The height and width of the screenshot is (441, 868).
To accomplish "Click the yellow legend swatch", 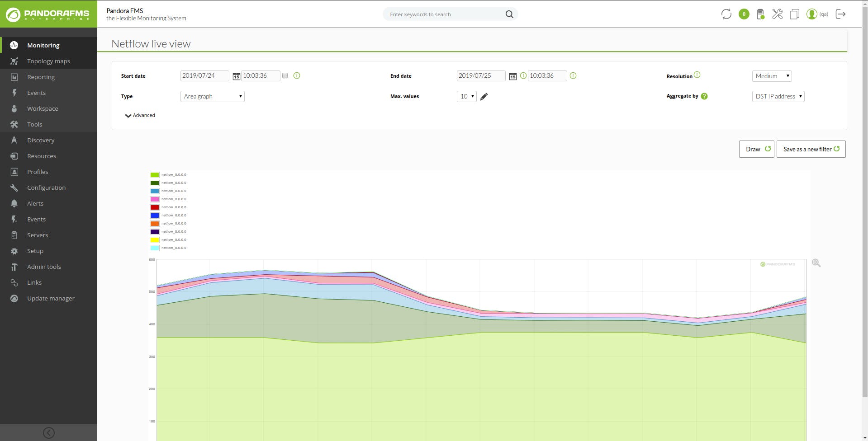I will tap(155, 240).
